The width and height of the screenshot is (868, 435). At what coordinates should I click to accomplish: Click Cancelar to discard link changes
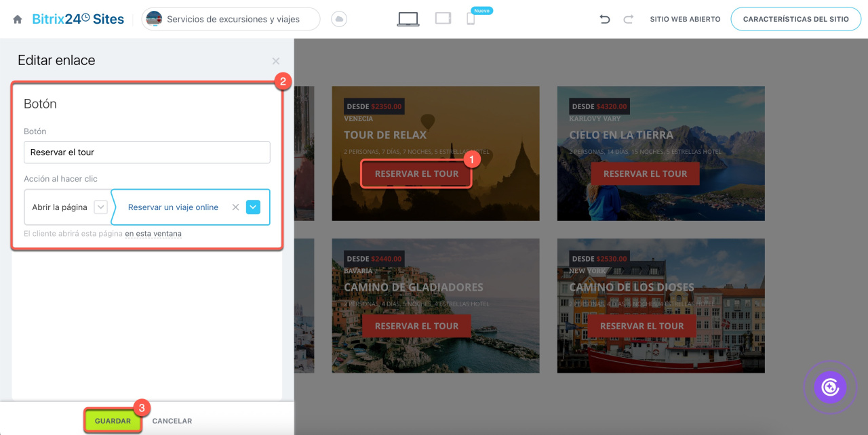[x=172, y=421]
